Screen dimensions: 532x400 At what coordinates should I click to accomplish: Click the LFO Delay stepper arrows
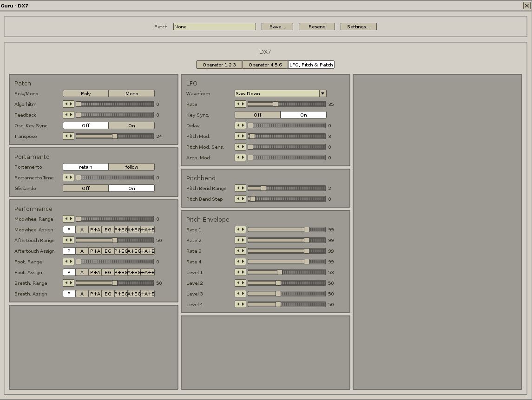(x=240, y=125)
